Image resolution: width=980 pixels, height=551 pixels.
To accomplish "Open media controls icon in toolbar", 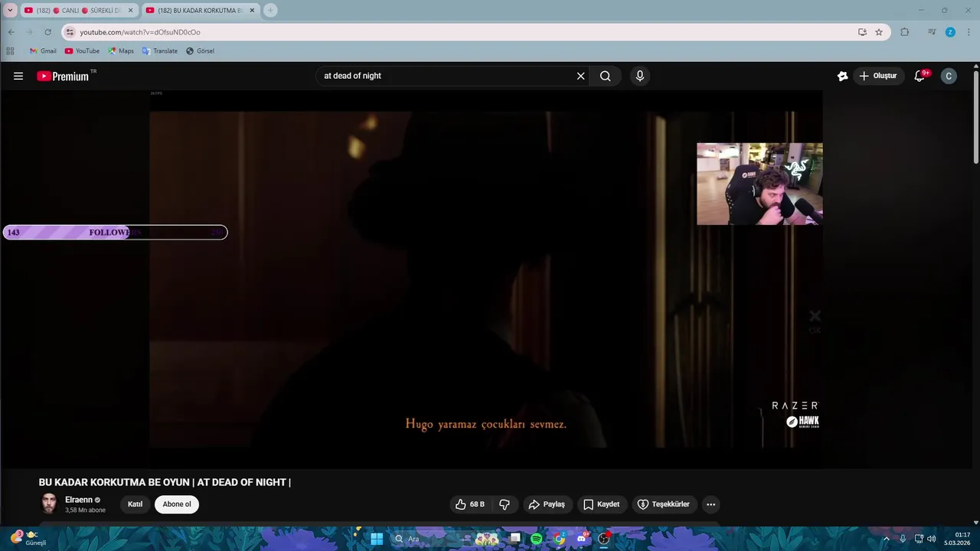I will coord(932,32).
